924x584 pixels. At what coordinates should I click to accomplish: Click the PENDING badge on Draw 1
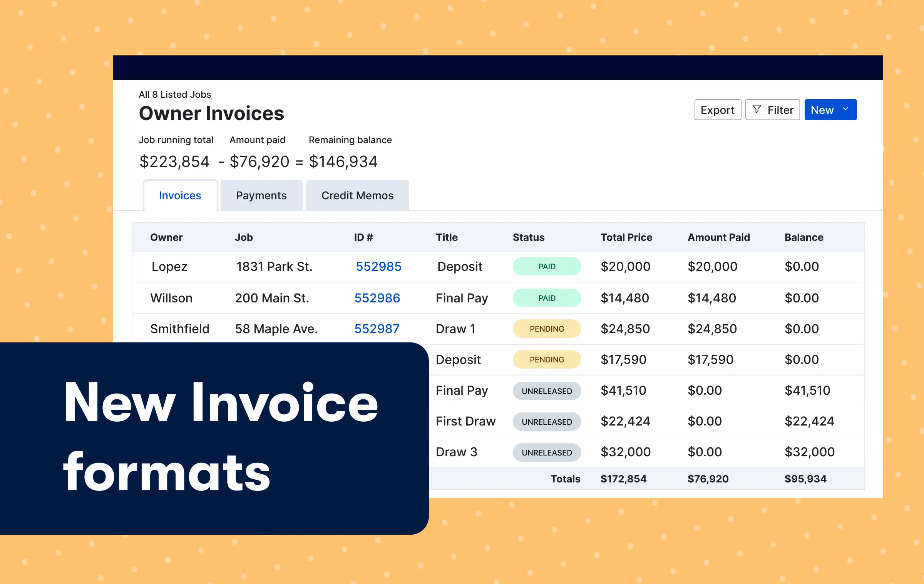pyautogui.click(x=547, y=329)
